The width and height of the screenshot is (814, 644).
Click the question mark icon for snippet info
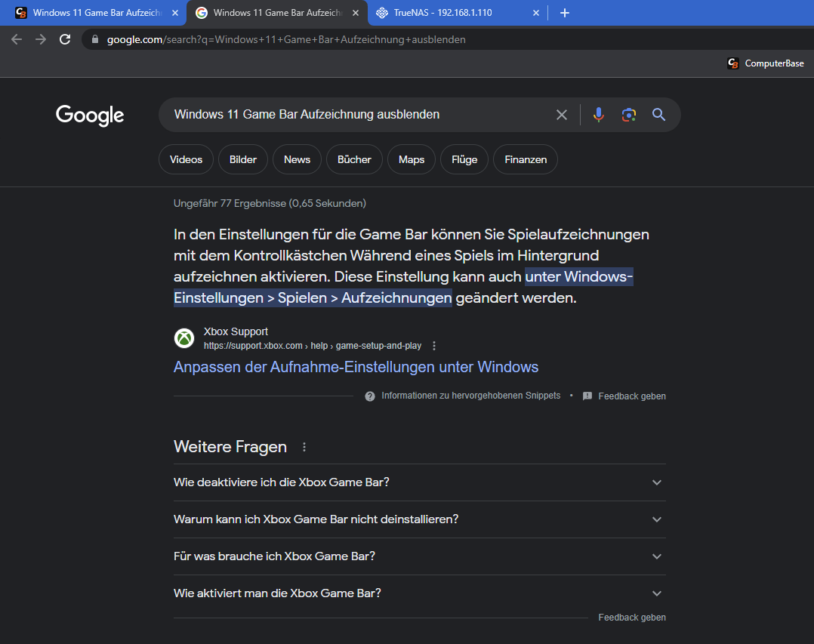370,396
